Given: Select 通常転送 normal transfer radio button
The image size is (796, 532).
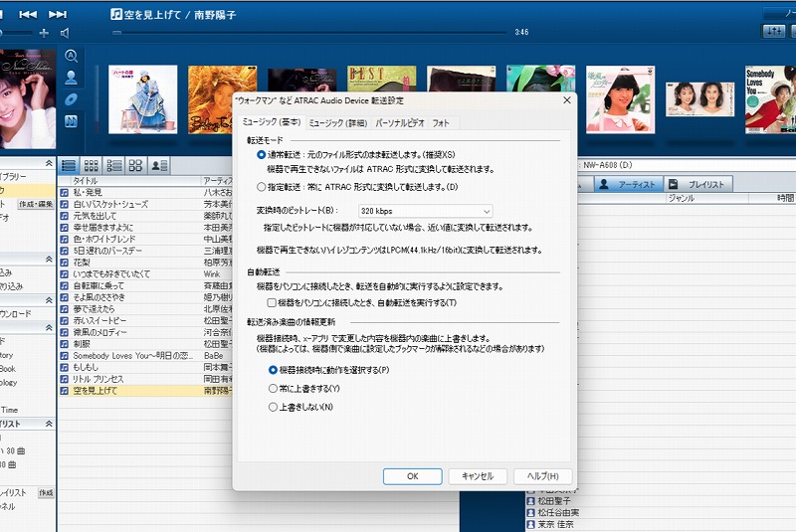Looking at the screenshot, I should pos(262,155).
